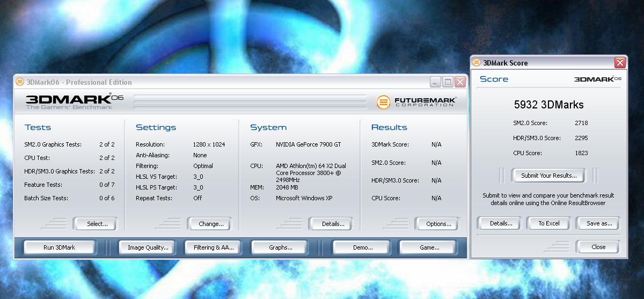Click the Tests section heading
Screen dimensions: 644x299
click(x=38, y=127)
